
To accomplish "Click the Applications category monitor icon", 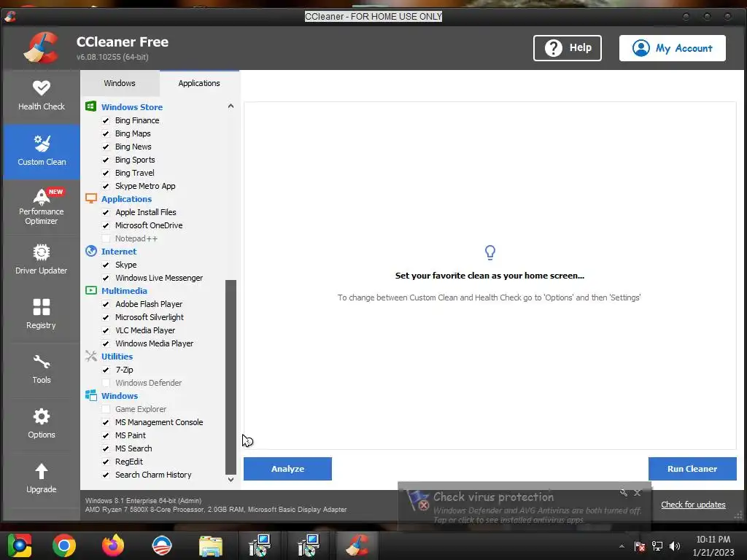I will point(90,198).
